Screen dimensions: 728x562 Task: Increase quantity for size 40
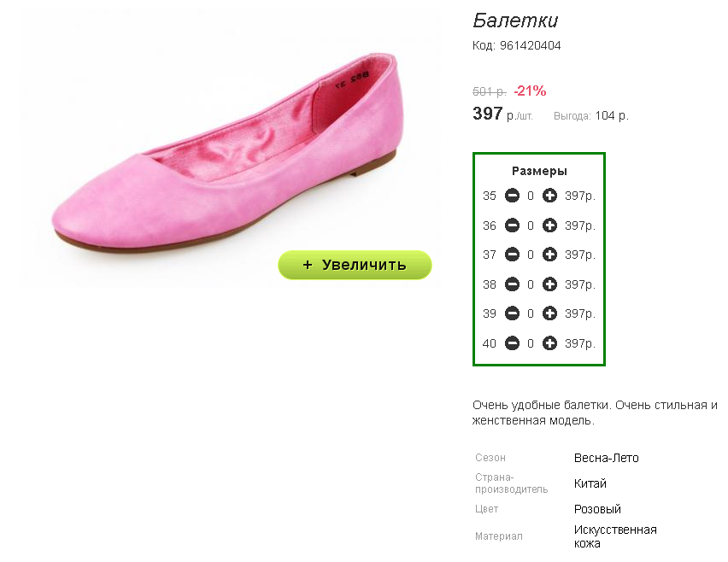pos(549,343)
